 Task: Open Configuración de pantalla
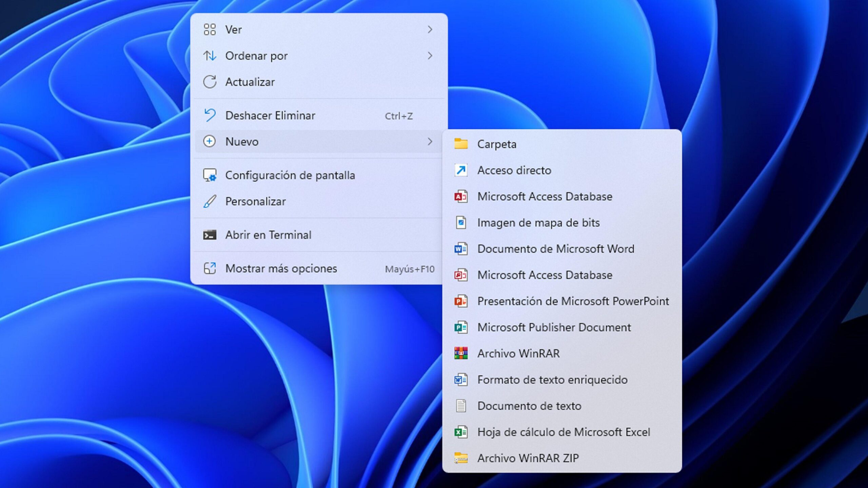click(319, 175)
